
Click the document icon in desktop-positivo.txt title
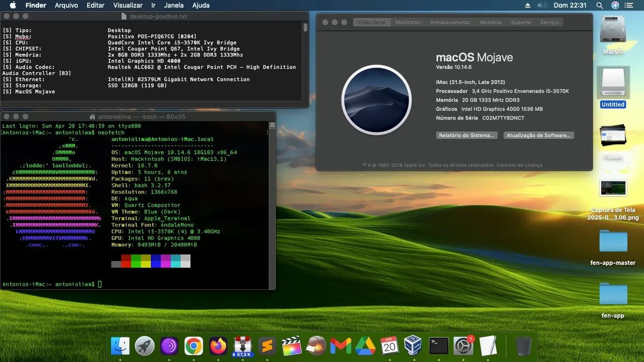click(x=124, y=16)
